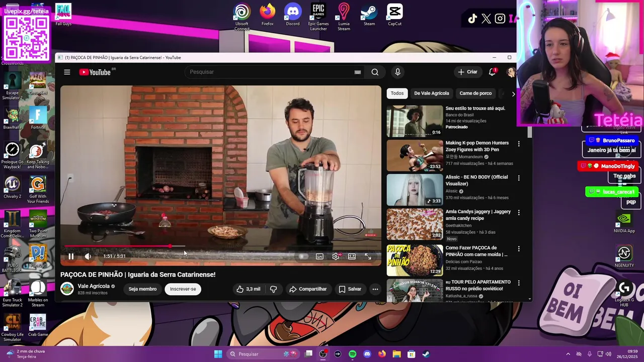Open the Banco do Brasil sponsored thumbnail

coord(415,121)
